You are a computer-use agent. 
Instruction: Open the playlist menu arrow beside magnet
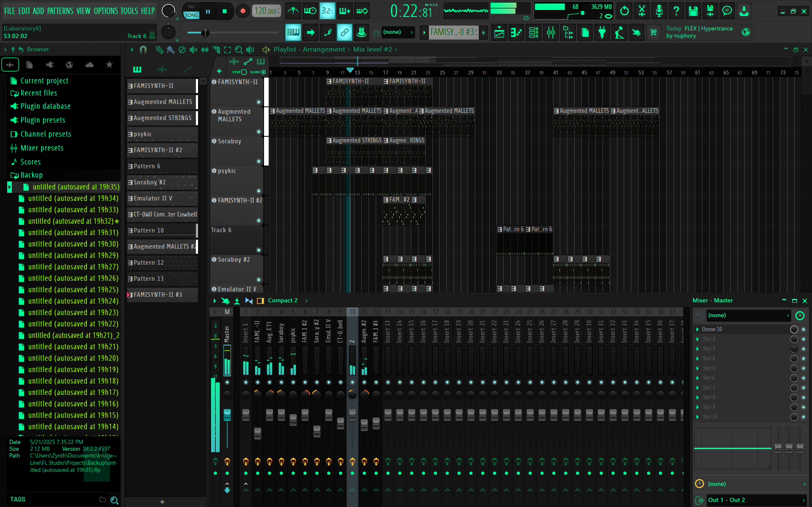[x=132, y=49]
